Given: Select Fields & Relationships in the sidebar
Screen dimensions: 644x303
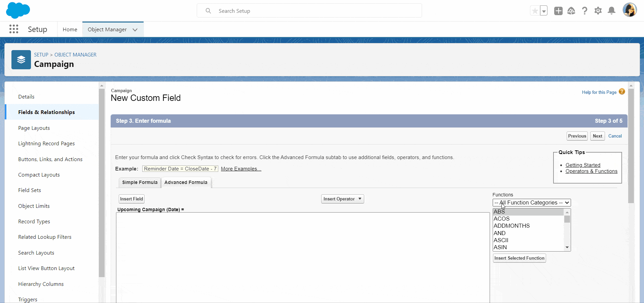Looking at the screenshot, I should point(46,112).
